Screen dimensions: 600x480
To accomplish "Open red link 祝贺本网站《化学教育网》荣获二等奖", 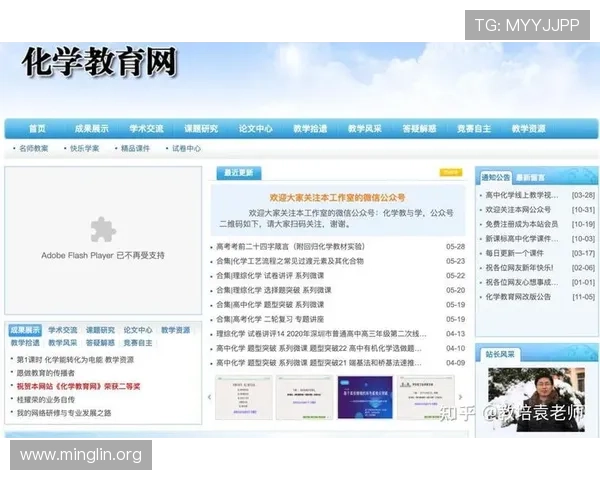I will 78,386.
